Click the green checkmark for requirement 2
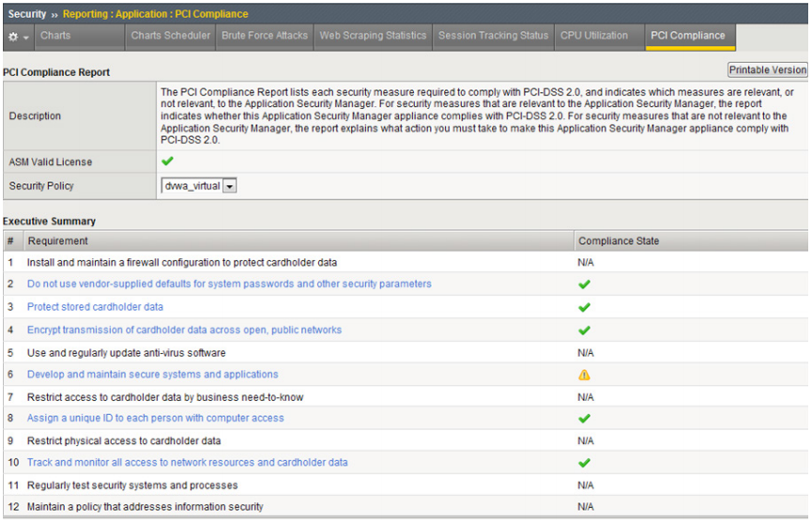The image size is (812, 522). 584,284
